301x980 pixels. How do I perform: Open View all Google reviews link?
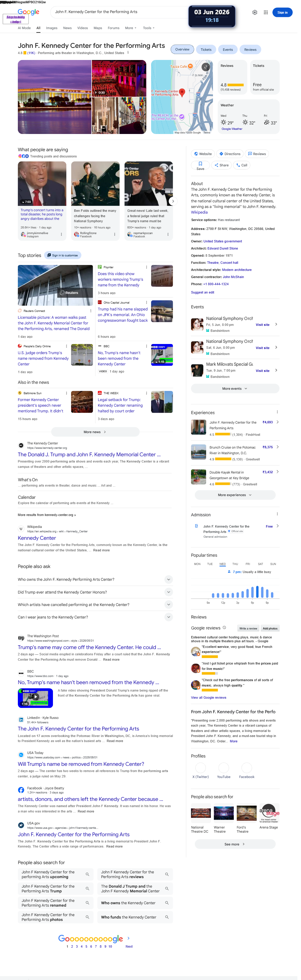point(209,697)
